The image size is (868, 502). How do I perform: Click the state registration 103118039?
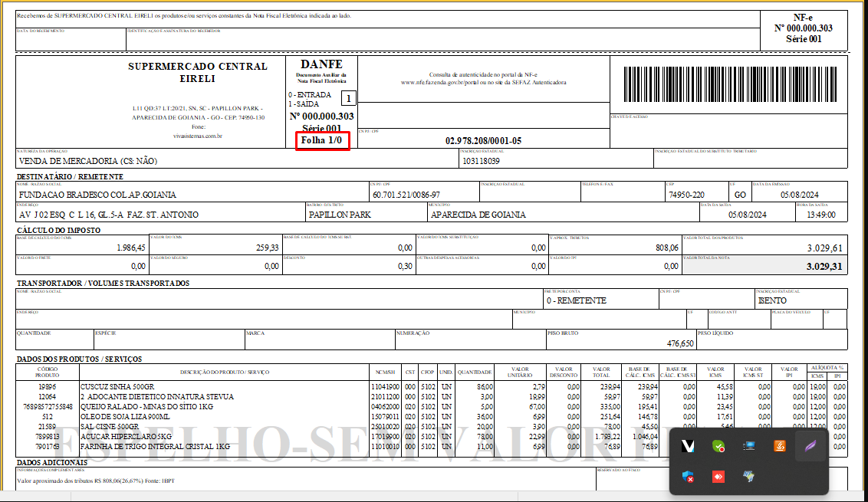pos(481,161)
